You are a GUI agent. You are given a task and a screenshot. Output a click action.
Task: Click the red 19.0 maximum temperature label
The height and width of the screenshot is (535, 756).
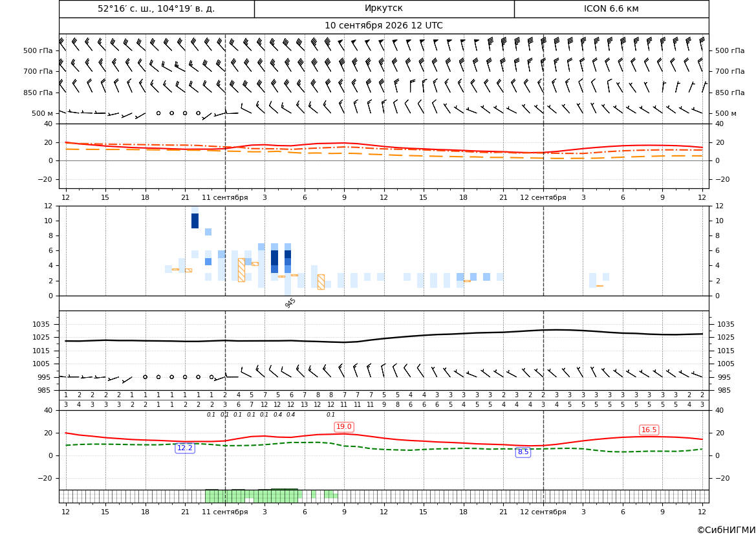coord(344,427)
